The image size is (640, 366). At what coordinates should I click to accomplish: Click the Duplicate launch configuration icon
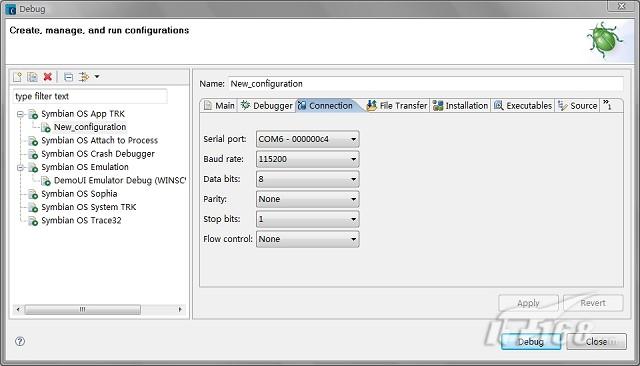(32, 77)
